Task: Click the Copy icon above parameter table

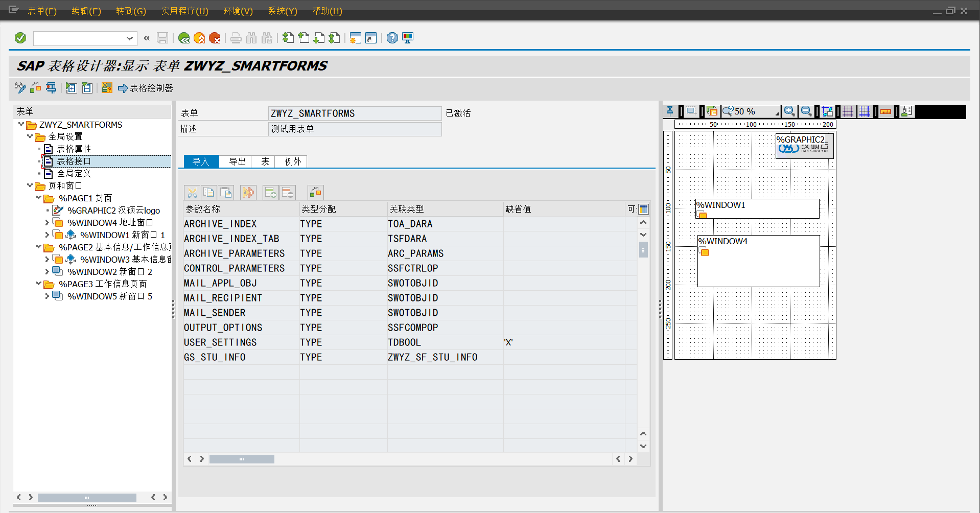Action: click(209, 193)
